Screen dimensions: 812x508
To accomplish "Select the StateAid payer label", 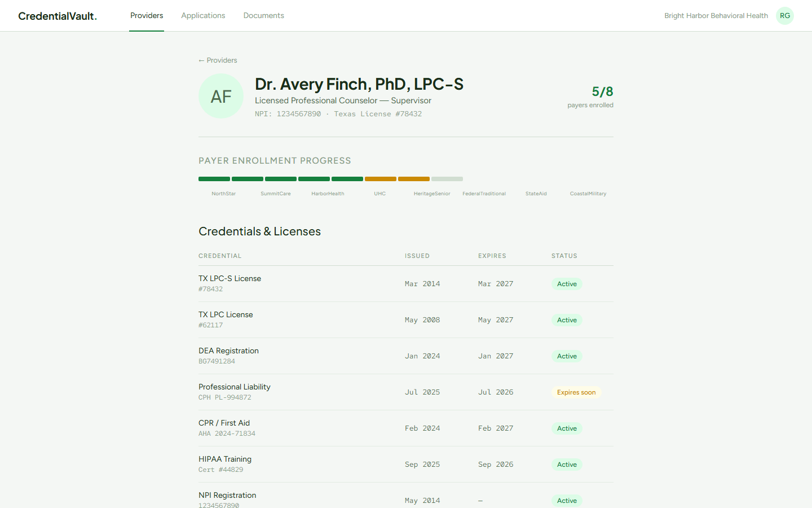I will tap(536, 194).
